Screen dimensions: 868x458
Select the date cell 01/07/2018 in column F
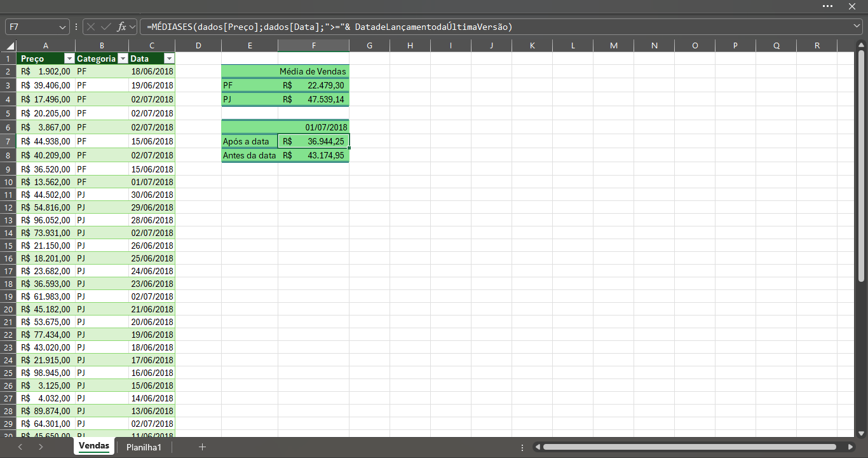pyautogui.click(x=313, y=127)
